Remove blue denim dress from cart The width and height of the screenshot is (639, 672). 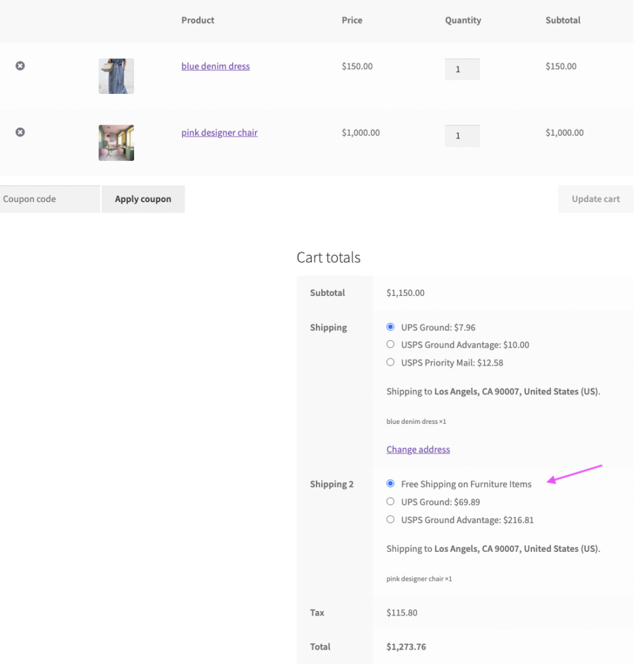(20, 66)
